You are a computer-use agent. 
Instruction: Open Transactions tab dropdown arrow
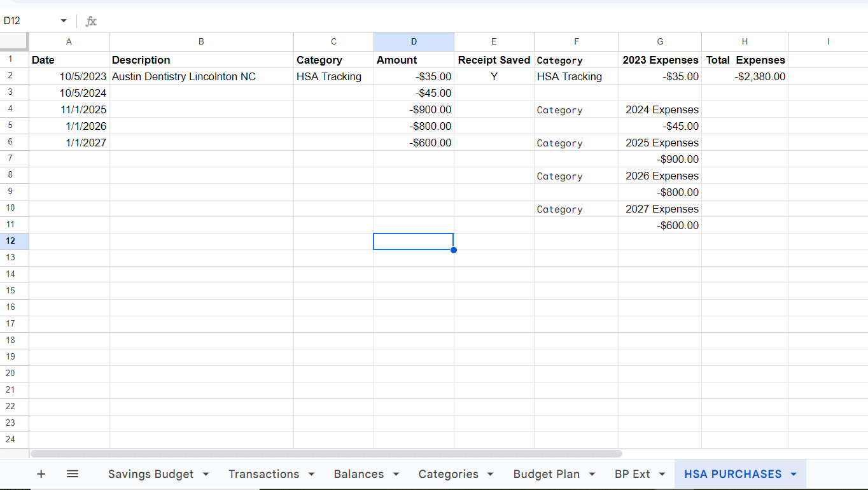tap(311, 474)
